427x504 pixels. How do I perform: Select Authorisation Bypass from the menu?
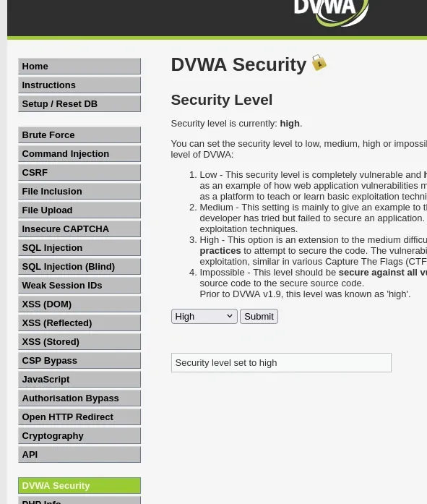tap(79, 398)
